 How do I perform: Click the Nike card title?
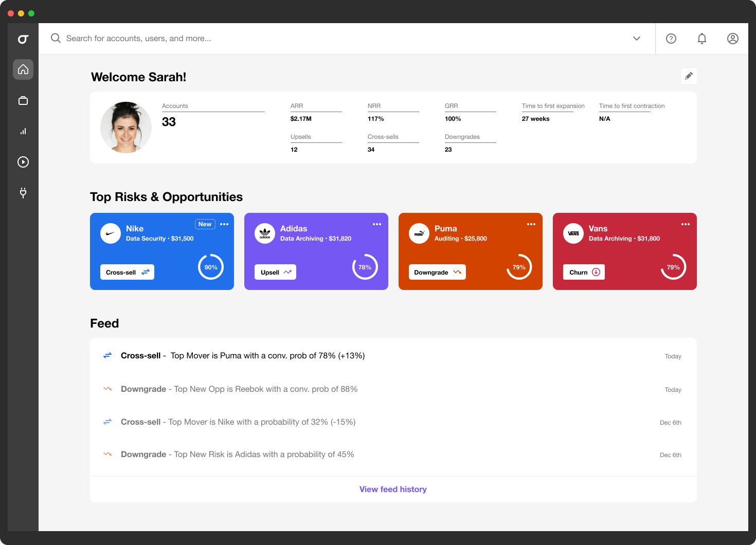pos(135,229)
